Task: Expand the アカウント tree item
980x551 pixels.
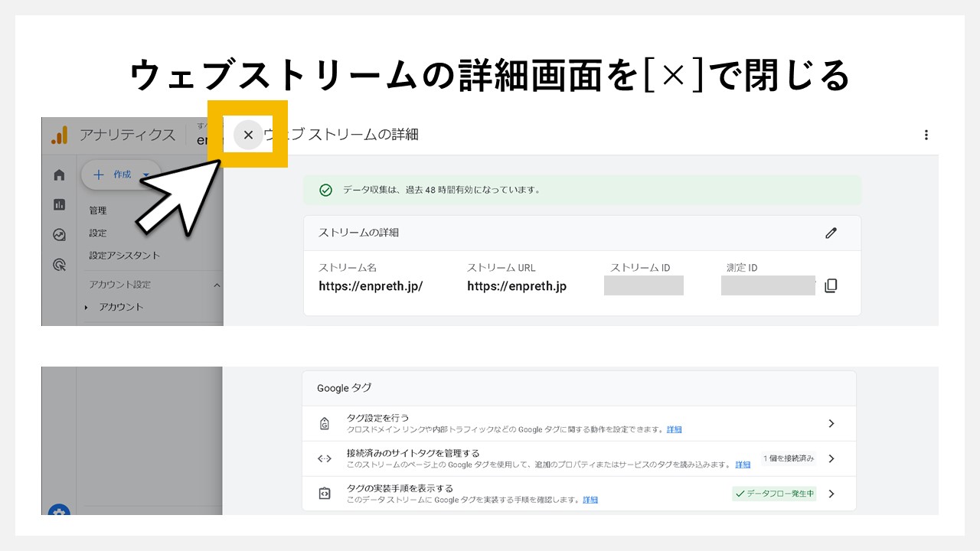Action: [x=85, y=306]
